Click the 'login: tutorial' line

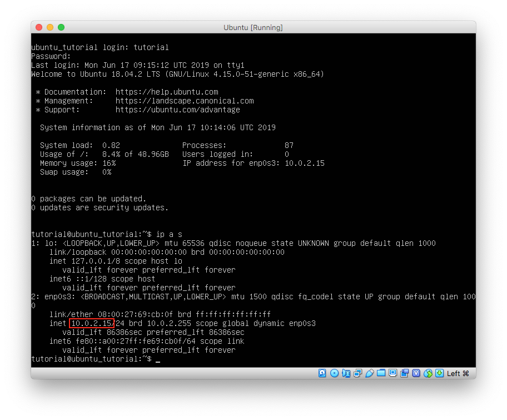100,48
